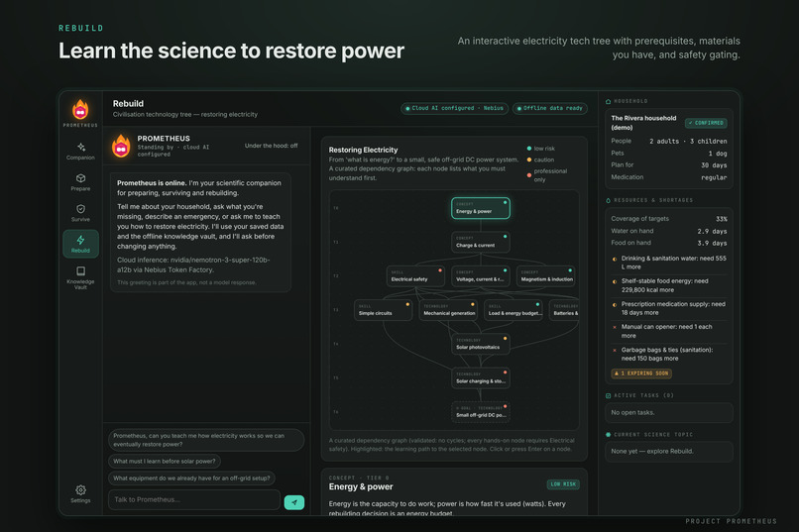Choose 'What equipment do we already have' suggestion

coord(191,479)
